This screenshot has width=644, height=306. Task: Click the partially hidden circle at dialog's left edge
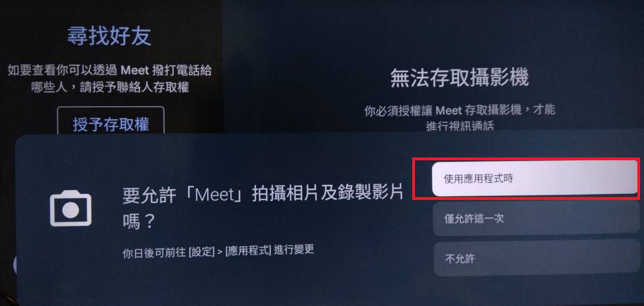pos(15,265)
